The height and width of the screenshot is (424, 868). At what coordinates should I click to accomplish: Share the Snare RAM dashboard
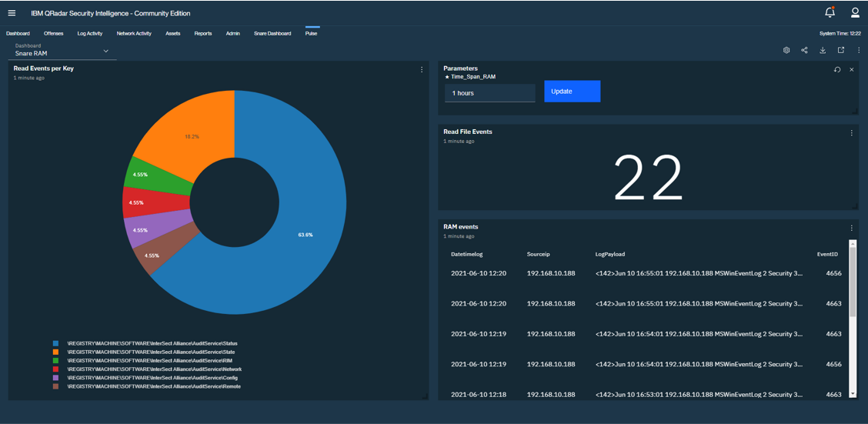[x=804, y=50]
